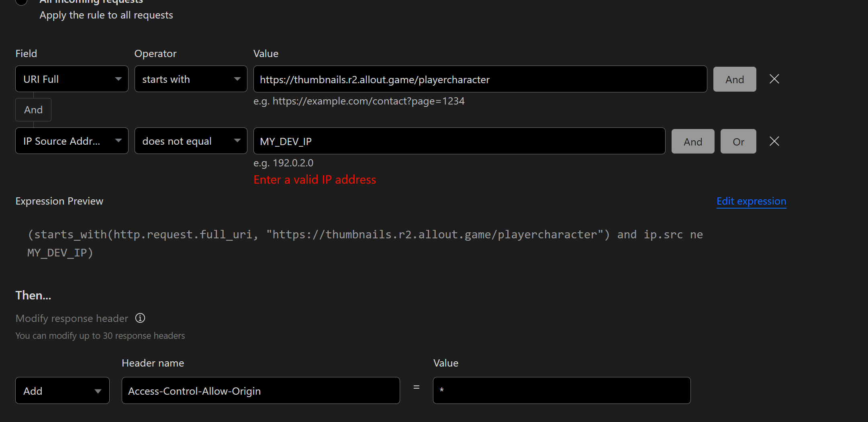Click info icon beside Modify response header
Screen dimensions: 868x422
[x=140, y=318]
